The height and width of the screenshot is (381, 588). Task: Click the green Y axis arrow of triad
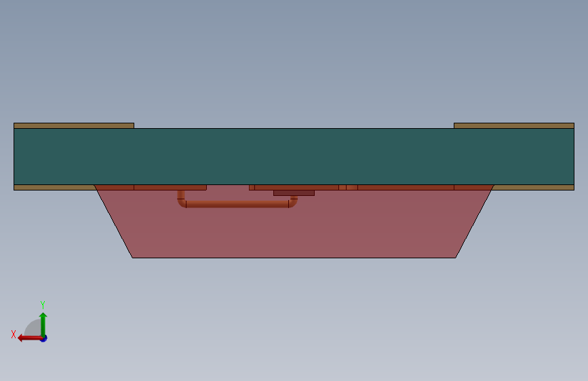tap(43, 324)
